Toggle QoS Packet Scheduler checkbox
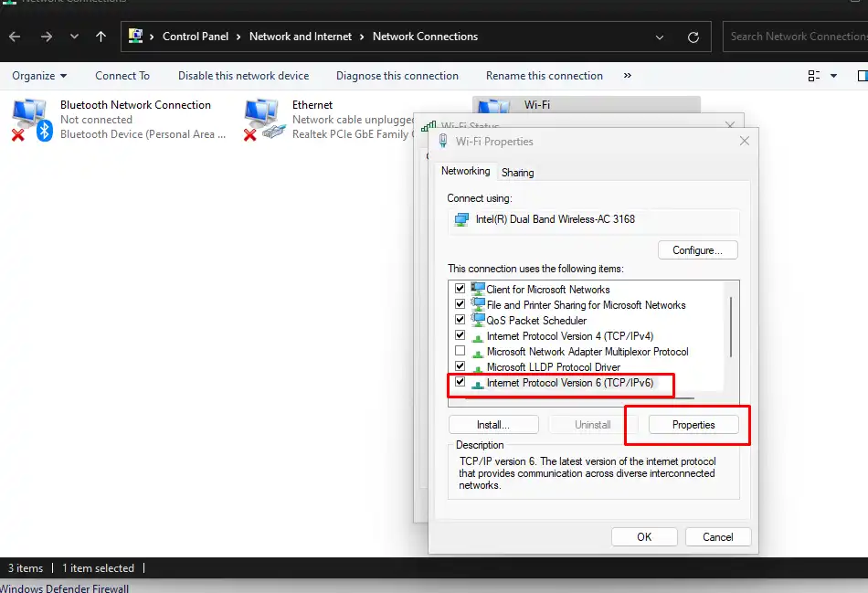The image size is (868, 593). coord(460,320)
